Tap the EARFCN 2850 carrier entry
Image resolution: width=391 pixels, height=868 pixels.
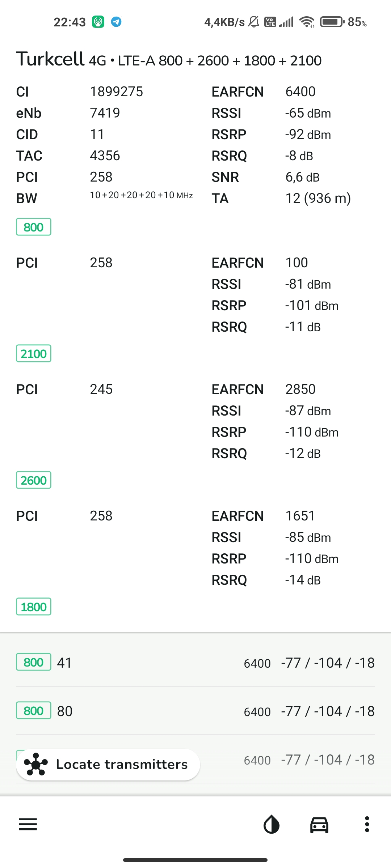(300, 389)
